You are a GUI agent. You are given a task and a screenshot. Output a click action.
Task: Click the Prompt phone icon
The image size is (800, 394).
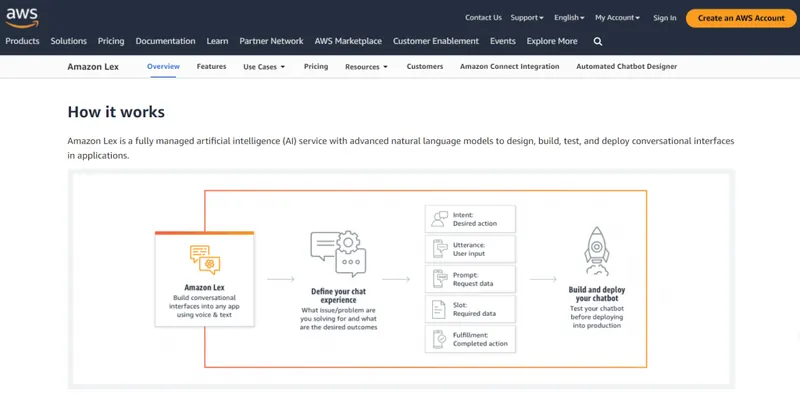point(439,279)
